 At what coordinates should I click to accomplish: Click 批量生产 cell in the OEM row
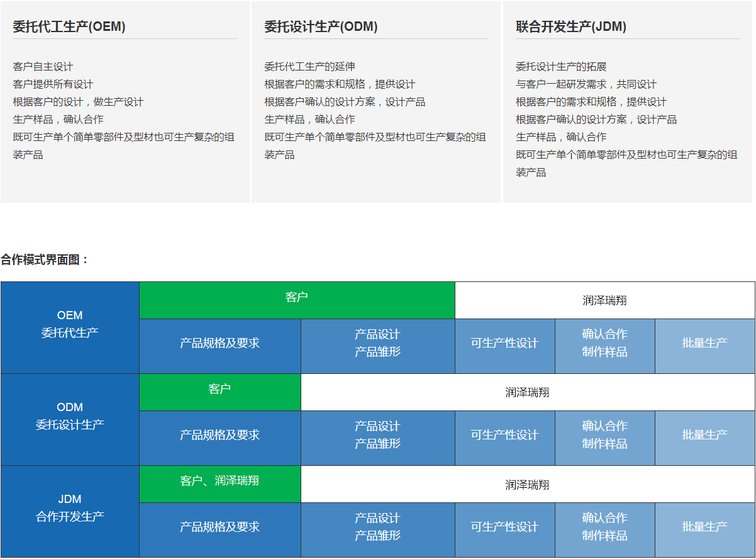pyautogui.click(x=704, y=344)
